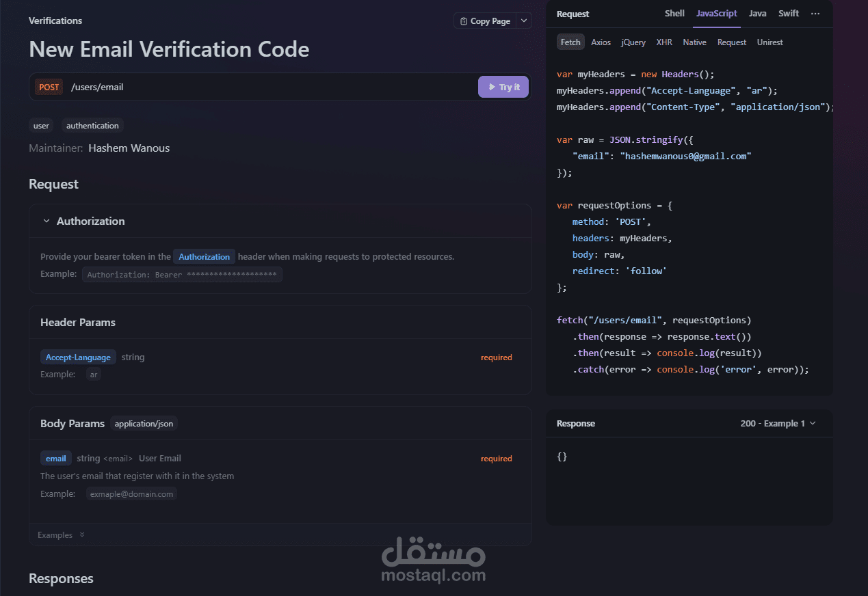Select the jQuery code variant
868x596 pixels.
633,42
